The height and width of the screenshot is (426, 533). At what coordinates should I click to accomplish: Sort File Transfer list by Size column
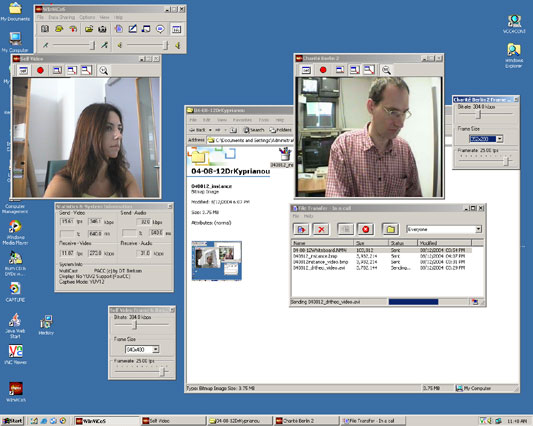(x=372, y=243)
